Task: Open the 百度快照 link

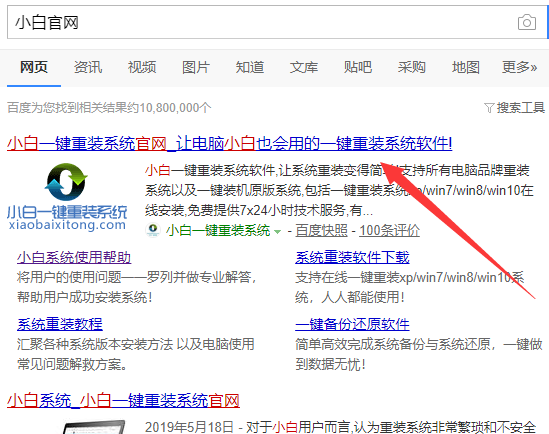Action: point(321,231)
